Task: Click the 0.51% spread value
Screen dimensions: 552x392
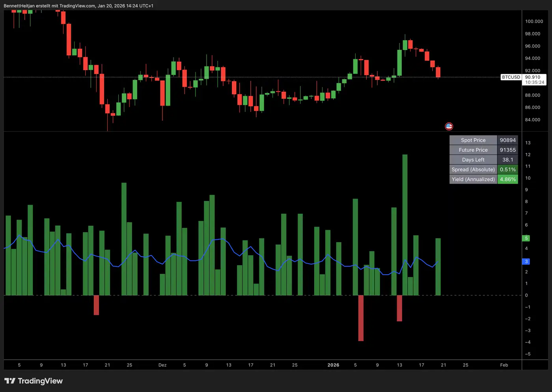Action: pyautogui.click(x=507, y=169)
